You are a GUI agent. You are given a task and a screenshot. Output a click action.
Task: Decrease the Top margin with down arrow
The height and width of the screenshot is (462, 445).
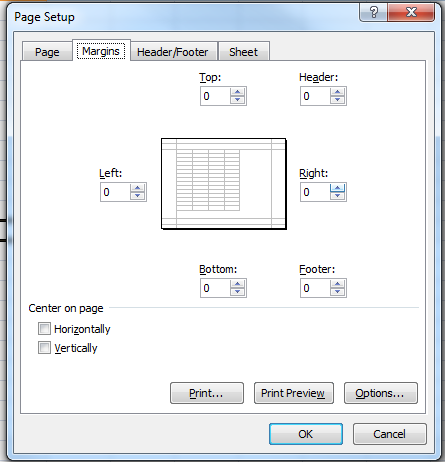pyautogui.click(x=237, y=100)
